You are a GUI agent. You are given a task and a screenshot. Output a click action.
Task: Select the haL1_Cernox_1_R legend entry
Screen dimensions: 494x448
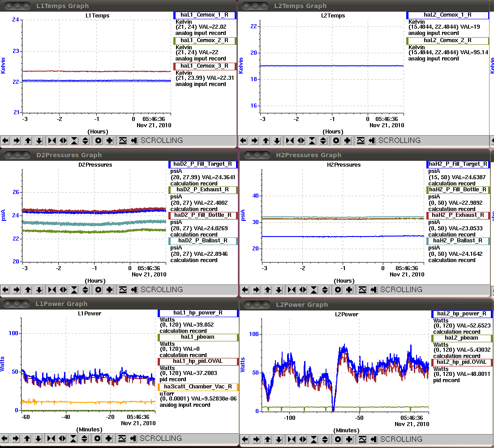[x=205, y=15]
